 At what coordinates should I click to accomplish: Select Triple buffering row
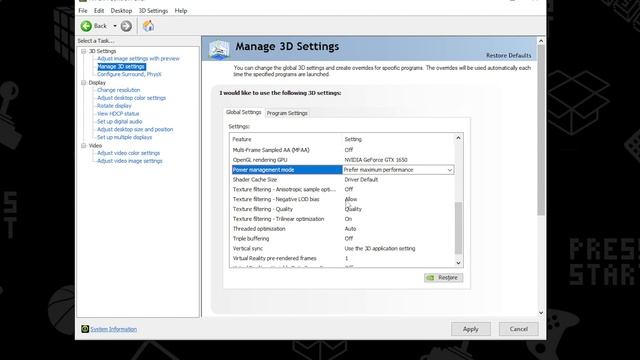[x=343, y=239]
